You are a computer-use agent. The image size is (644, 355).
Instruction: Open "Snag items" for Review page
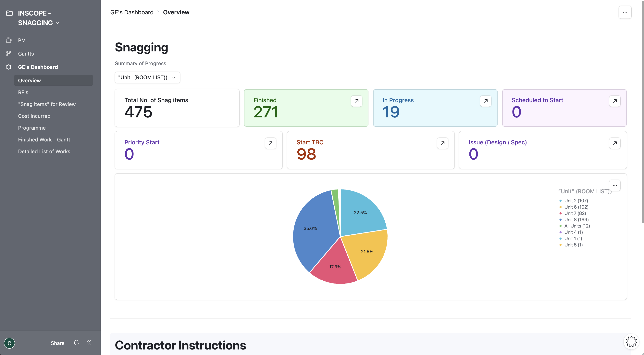pos(47,104)
